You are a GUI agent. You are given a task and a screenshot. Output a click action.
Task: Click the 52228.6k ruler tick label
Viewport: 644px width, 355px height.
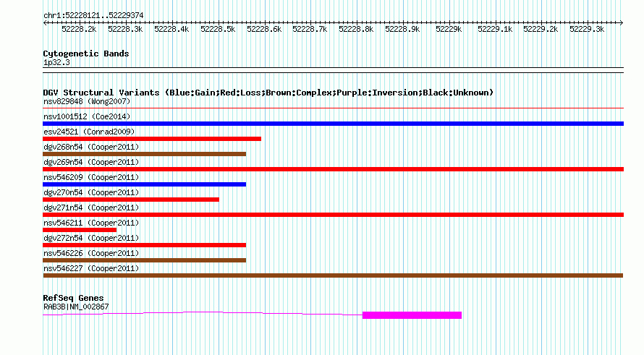[x=264, y=29]
